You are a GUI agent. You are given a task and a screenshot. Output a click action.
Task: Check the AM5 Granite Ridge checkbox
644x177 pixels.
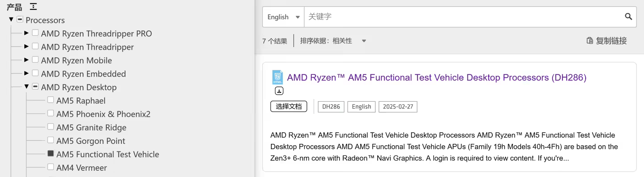[51, 127]
